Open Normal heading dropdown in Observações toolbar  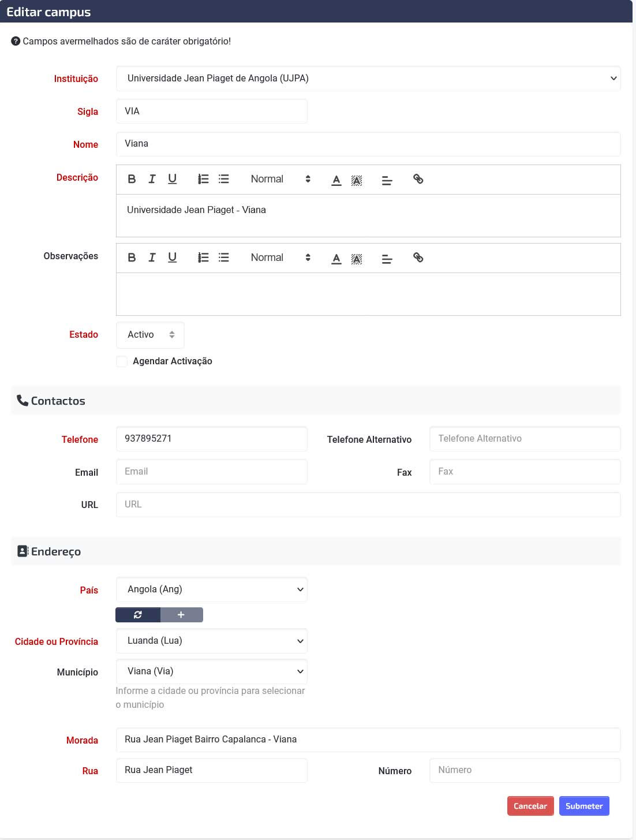coord(280,257)
